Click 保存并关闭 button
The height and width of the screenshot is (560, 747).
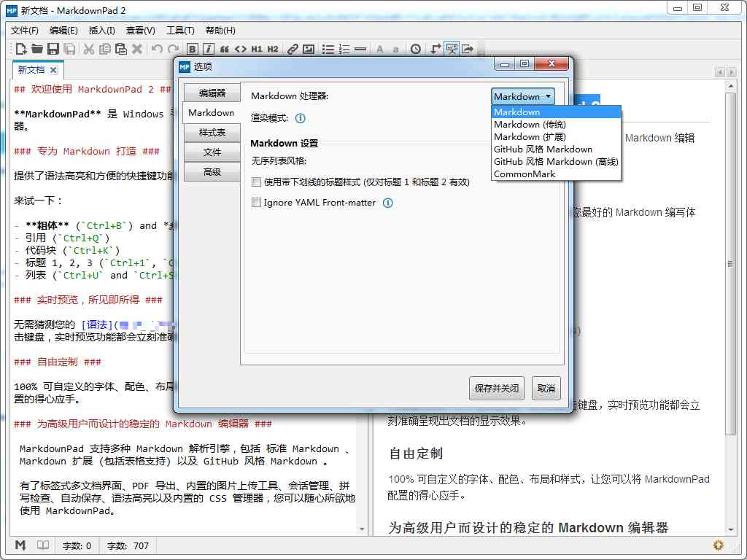(496, 388)
